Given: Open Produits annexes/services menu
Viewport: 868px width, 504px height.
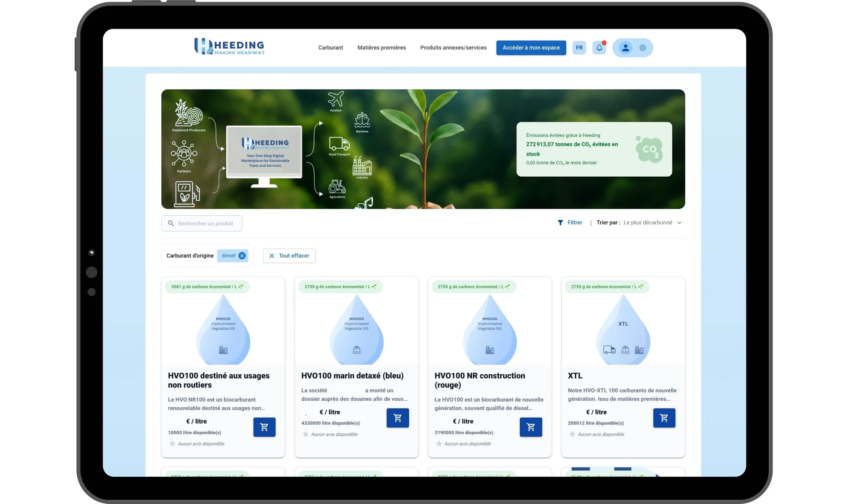Looking at the screenshot, I should click(x=454, y=47).
